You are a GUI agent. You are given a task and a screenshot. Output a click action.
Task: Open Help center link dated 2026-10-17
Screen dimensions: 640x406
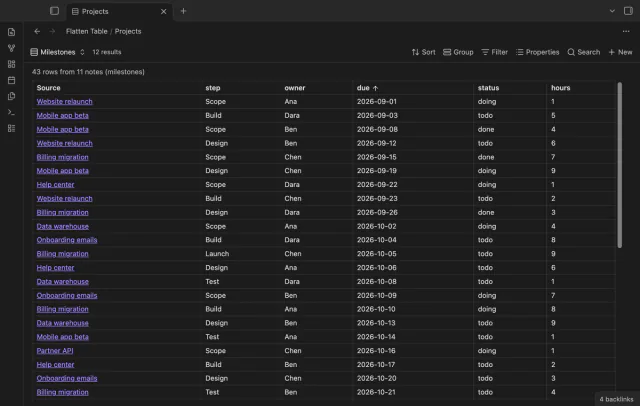pos(56,364)
